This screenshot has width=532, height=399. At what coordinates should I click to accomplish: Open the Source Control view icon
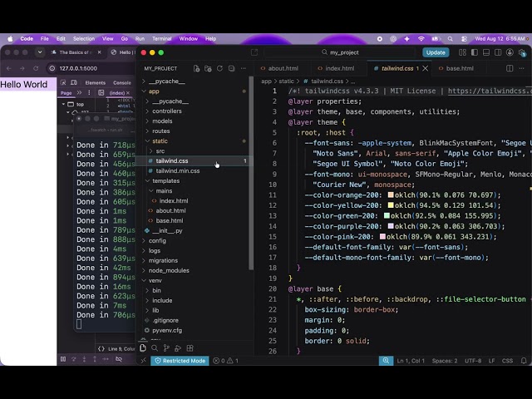tap(166, 348)
